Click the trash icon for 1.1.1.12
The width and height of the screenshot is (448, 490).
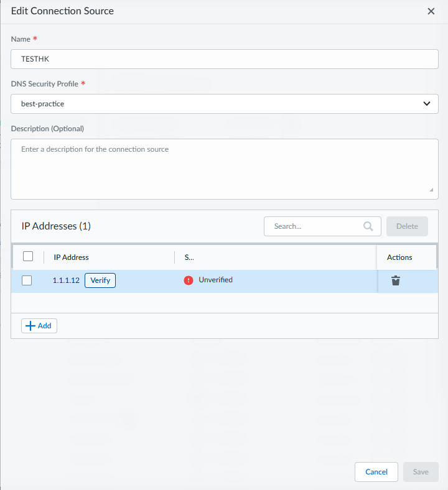point(395,280)
